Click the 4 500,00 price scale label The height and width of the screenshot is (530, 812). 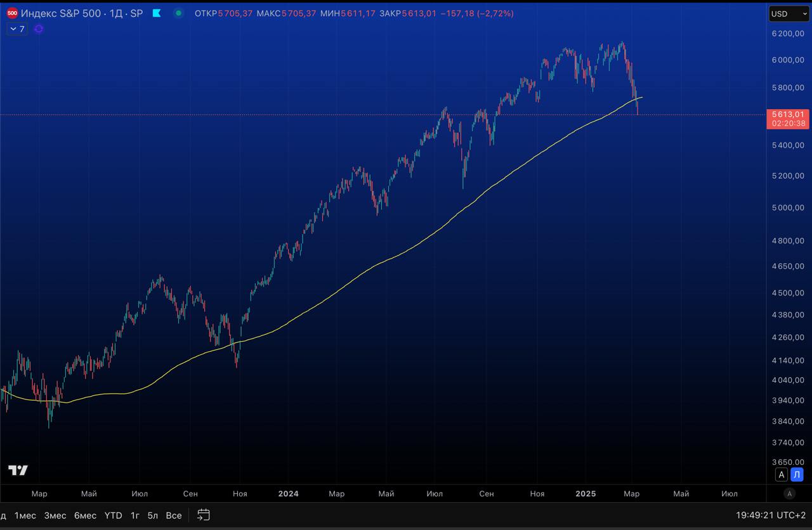coord(787,293)
